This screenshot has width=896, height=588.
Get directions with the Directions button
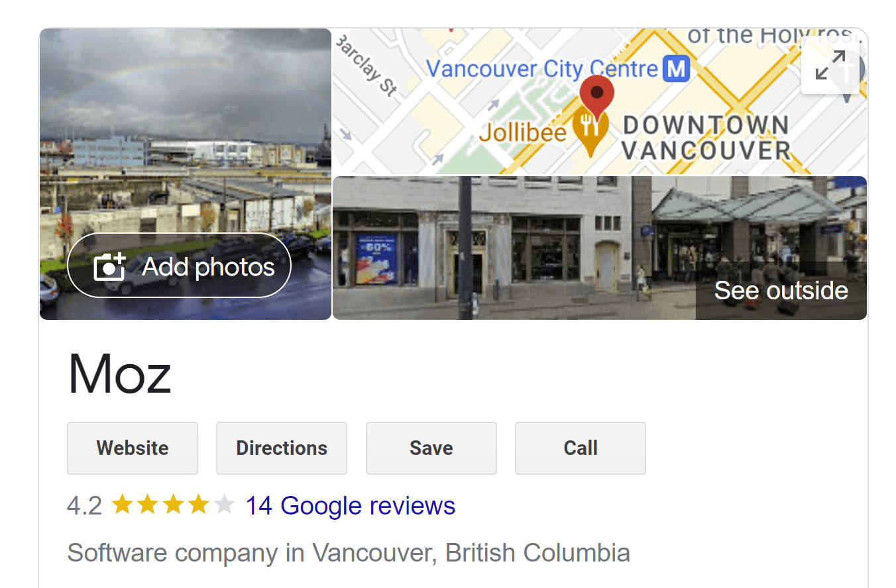[x=282, y=448]
